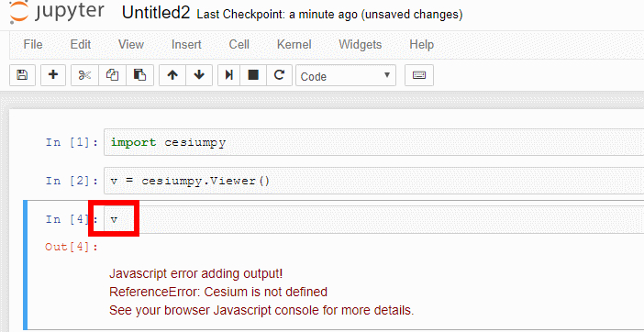Restart the kernel with the circular arrow
644x332 pixels.
pos(279,75)
